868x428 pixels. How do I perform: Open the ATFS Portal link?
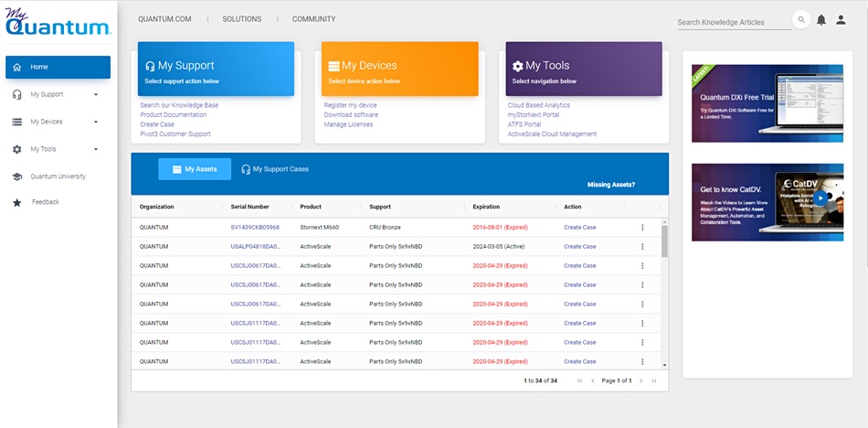coord(524,124)
